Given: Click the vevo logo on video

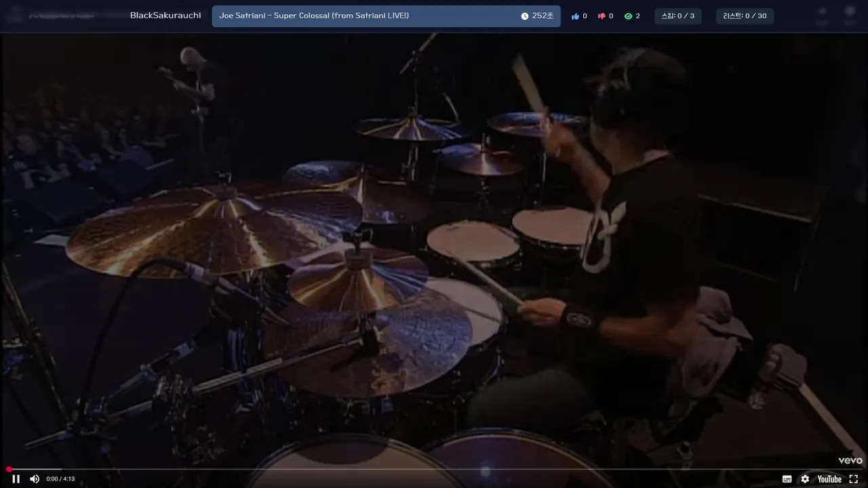Looking at the screenshot, I should click(850, 461).
